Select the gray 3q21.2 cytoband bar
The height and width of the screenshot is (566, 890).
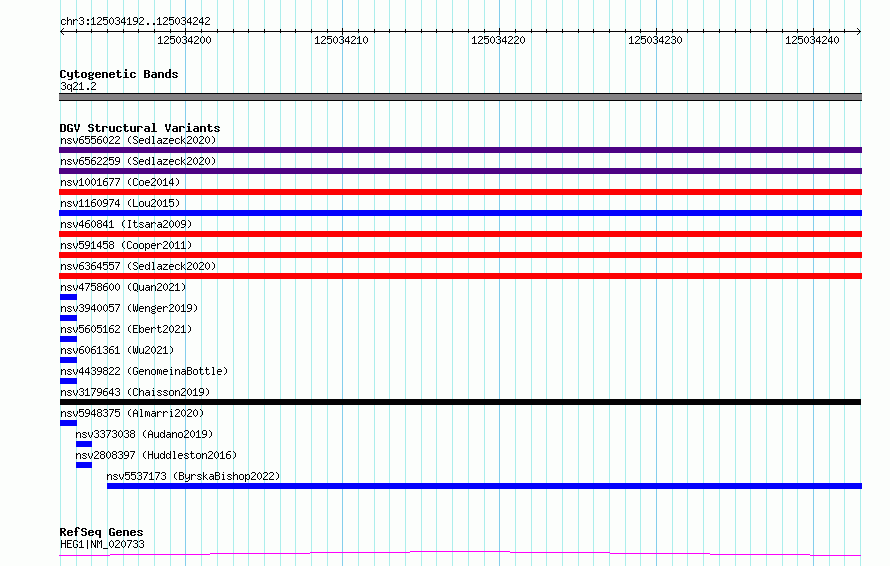460,97
